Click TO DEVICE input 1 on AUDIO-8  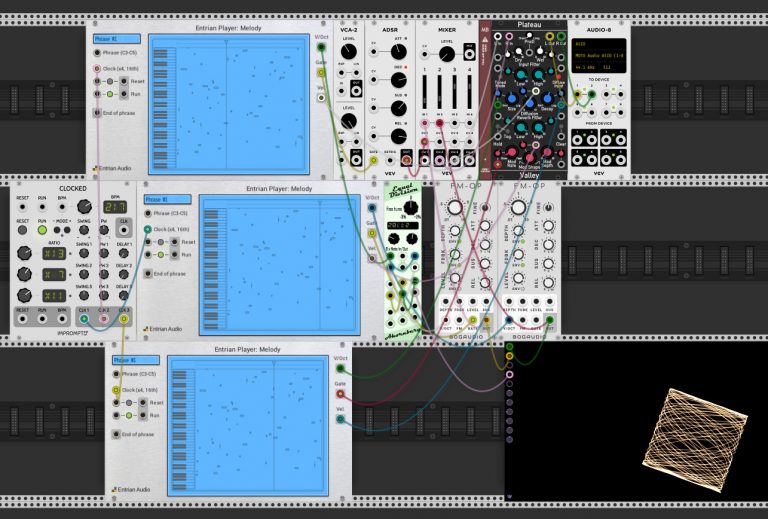click(578, 94)
